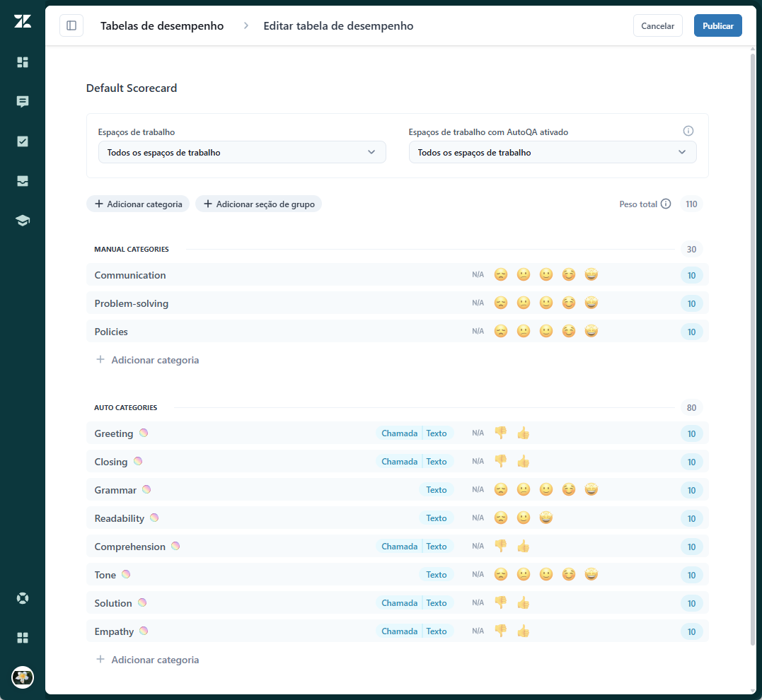The image size is (762, 700).
Task: Click Adicionar seção de grupo button
Action: 258,204
